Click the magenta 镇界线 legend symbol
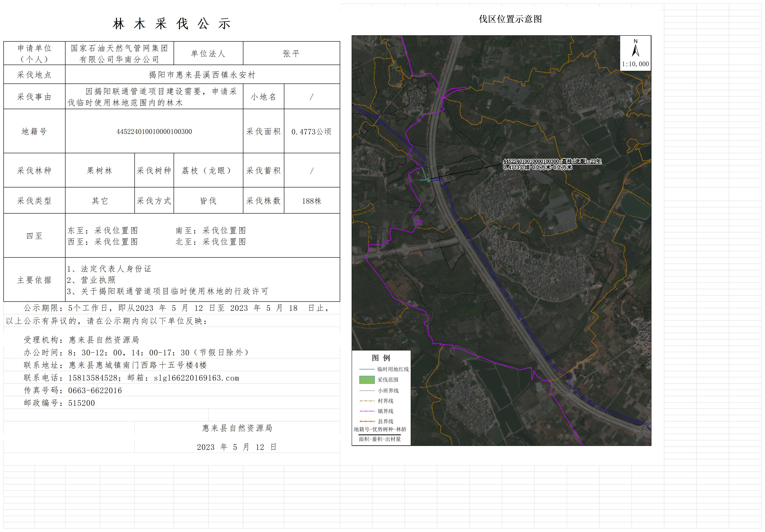The height and width of the screenshot is (532, 765). tap(367, 411)
